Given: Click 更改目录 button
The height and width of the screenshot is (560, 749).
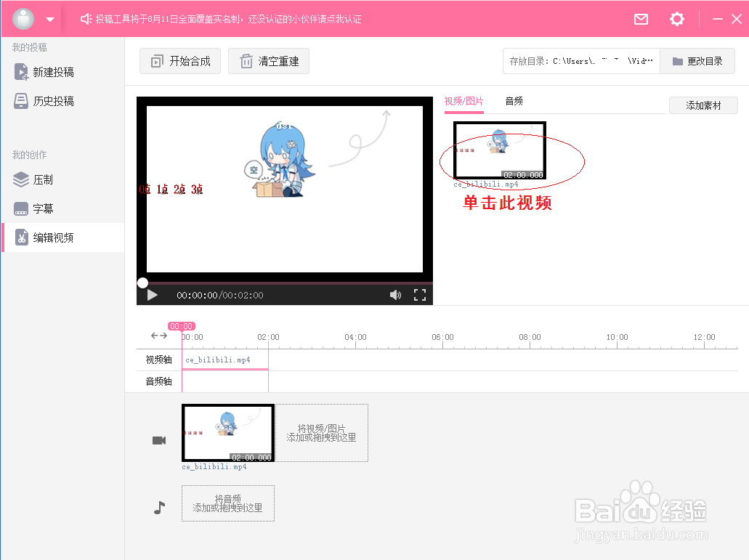Looking at the screenshot, I should [697, 61].
